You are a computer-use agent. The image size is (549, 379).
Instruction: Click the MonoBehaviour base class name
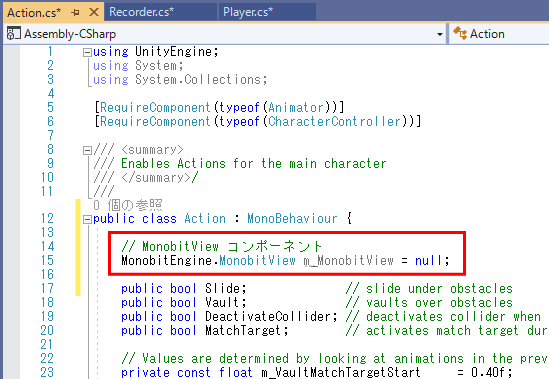[x=292, y=219]
